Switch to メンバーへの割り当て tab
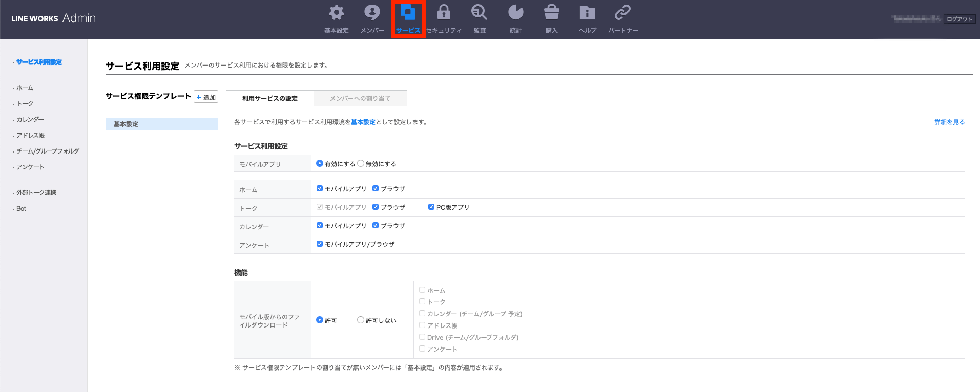This screenshot has height=392, width=980. (360, 98)
